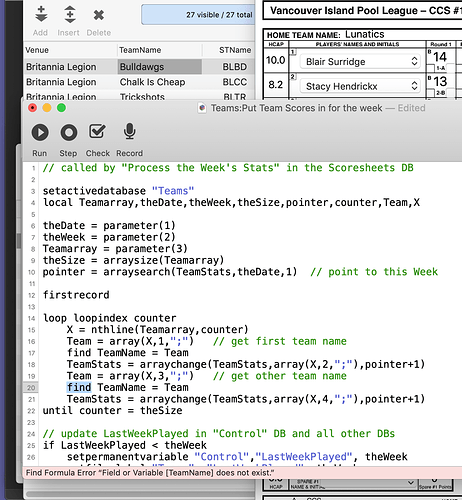Viewport: 462px width, 500px height.
Task: Click the BLCC short name cell
Action: click(235, 82)
